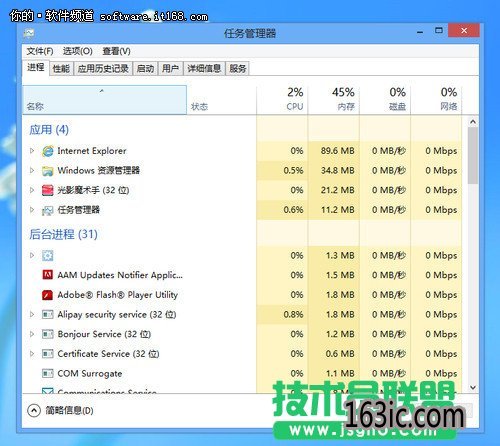
Task: Open the 文件(F) menu
Action: pos(40,51)
